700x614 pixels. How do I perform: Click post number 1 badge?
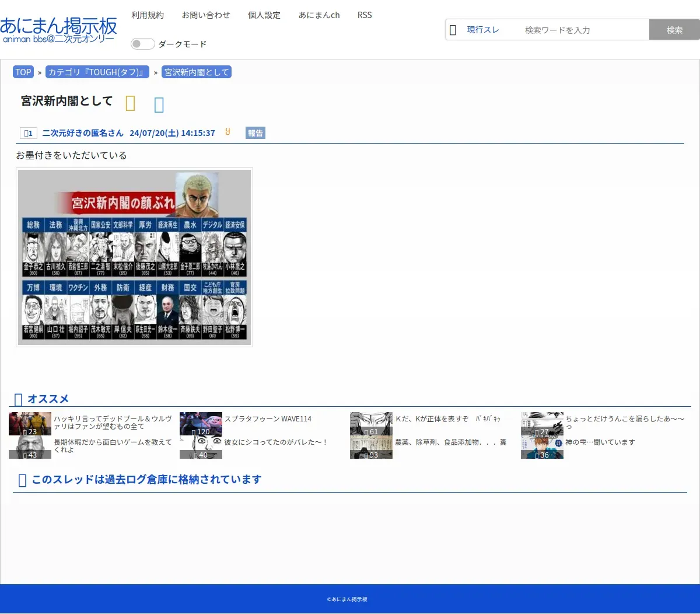28,133
